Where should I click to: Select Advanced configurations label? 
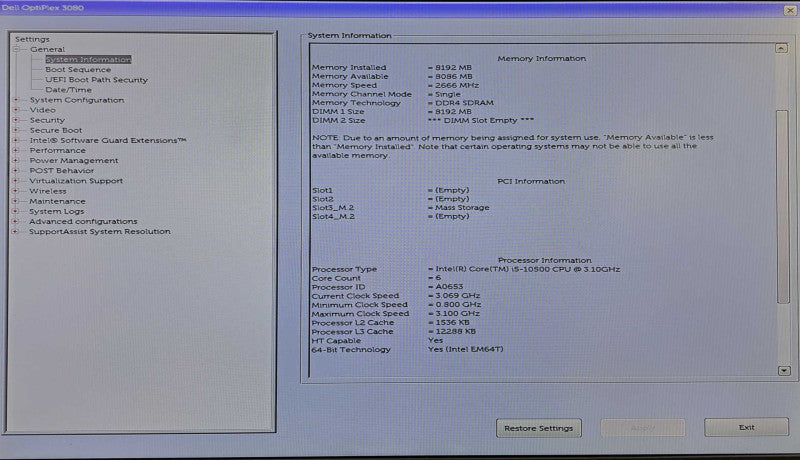click(83, 221)
